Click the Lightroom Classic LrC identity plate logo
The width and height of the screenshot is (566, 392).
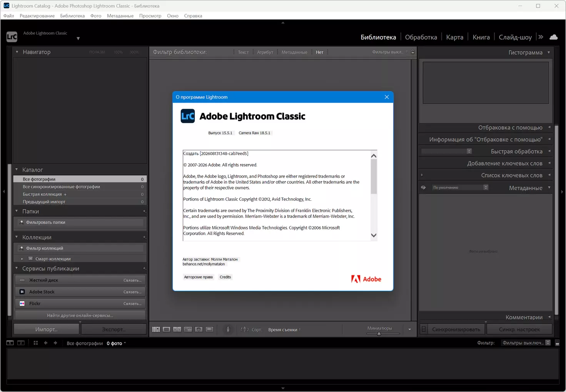pyautogui.click(x=12, y=37)
